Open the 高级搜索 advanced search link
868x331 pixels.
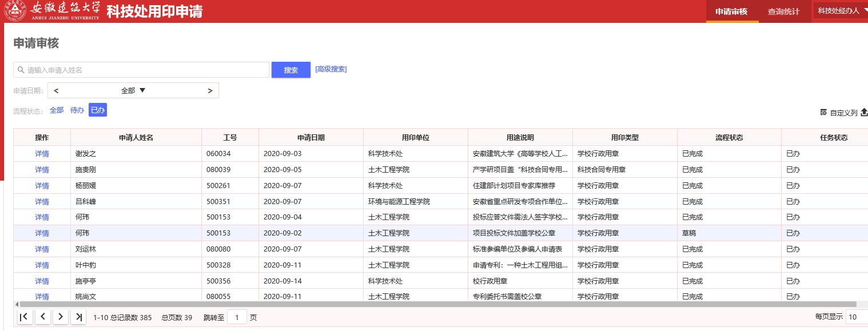pyautogui.click(x=331, y=69)
